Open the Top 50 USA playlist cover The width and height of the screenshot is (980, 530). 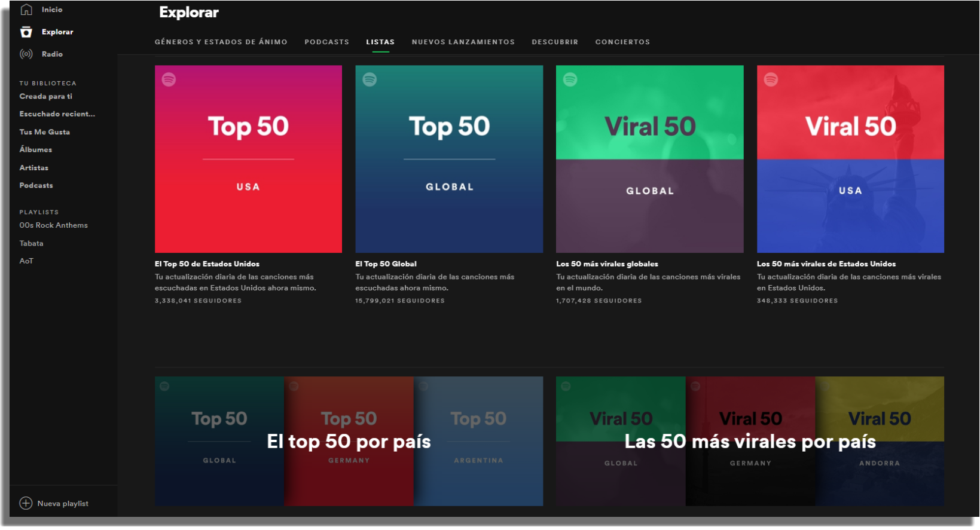click(x=248, y=159)
